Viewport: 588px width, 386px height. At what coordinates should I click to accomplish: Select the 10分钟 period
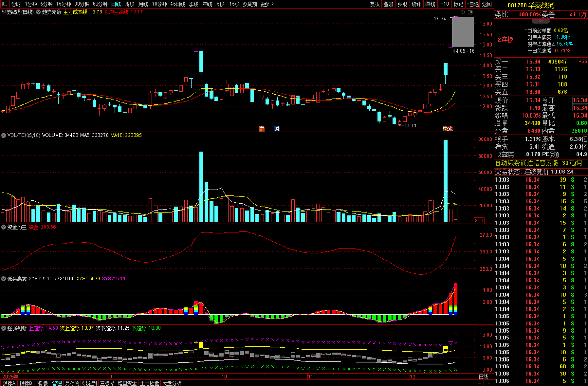159,4
